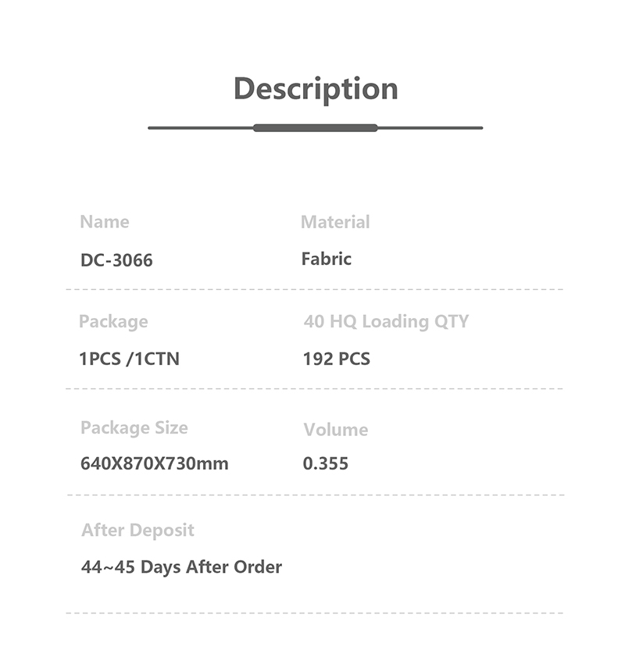Click the Package Size label
625x672 pixels.
[x=134, y=427]
